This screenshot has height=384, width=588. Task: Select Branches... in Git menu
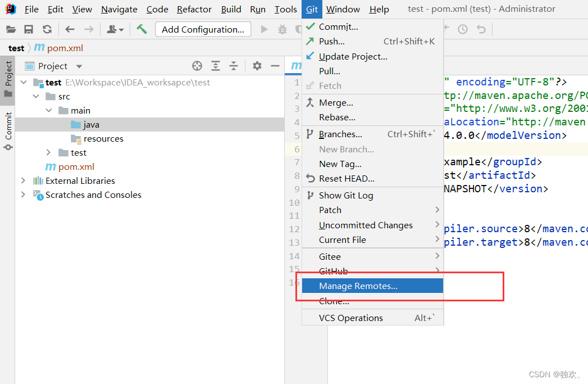click(x=372, y=134)
